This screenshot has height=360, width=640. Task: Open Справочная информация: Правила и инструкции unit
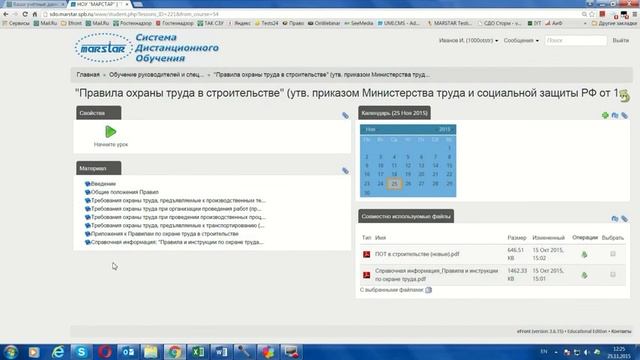click(177, 242)
